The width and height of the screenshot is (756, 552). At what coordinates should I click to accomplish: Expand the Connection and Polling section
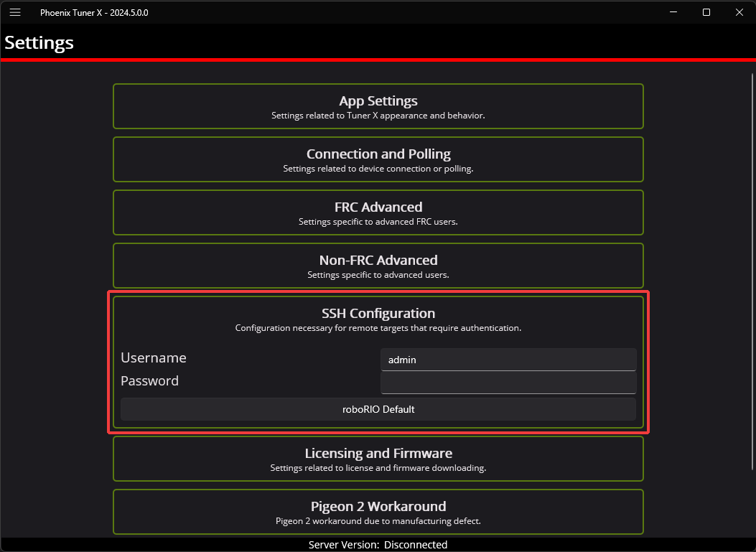[x=378, y=159]
